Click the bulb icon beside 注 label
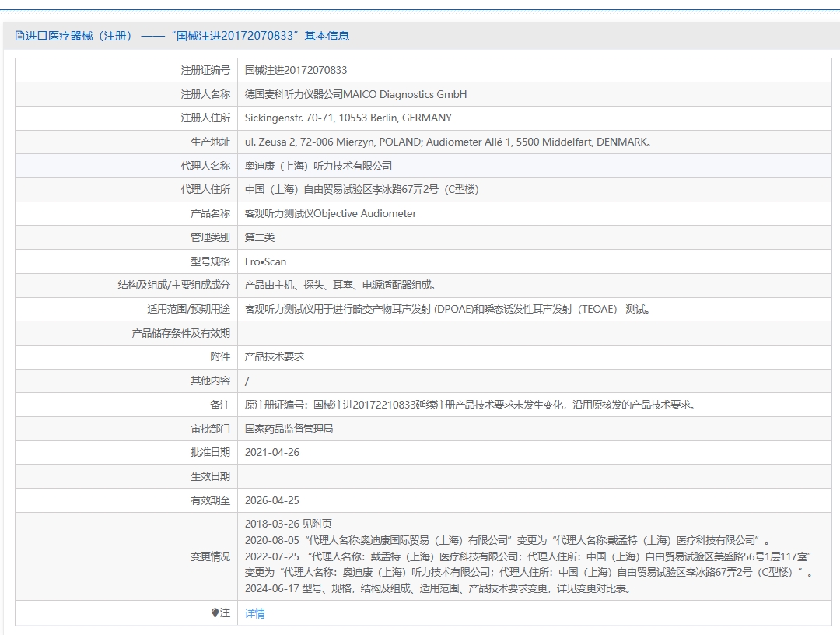The image size is (840, 635). pos(215,612)
